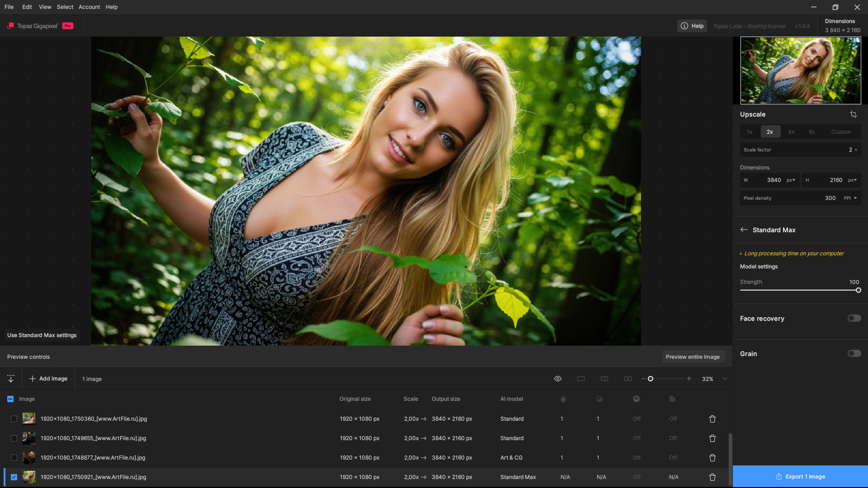Click the eye preview toggle icon
The width and height of the screenshot is (868, 488).
click(558, 379)
